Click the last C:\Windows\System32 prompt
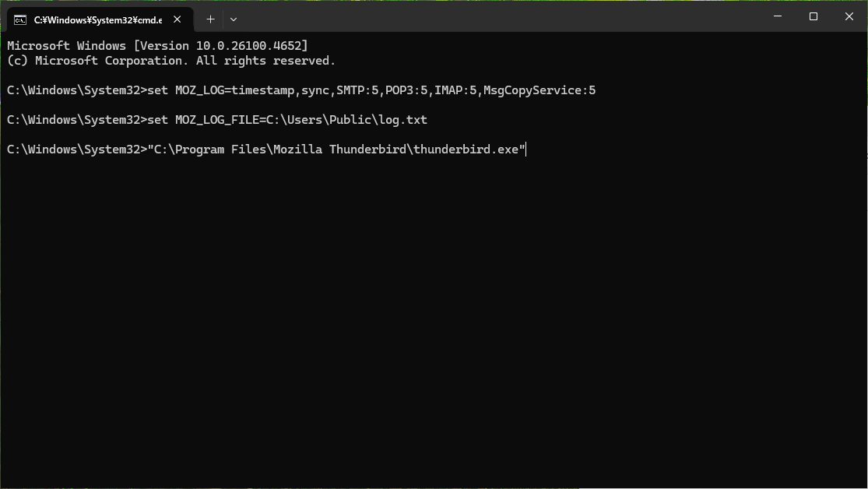This screenshot has height=489, width=868. tap(73, 150)
